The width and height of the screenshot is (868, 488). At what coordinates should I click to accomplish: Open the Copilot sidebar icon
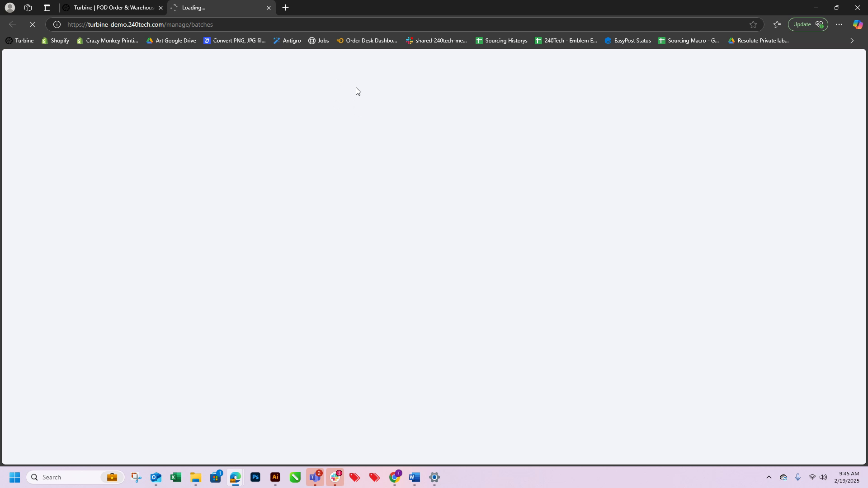[857, 24]
